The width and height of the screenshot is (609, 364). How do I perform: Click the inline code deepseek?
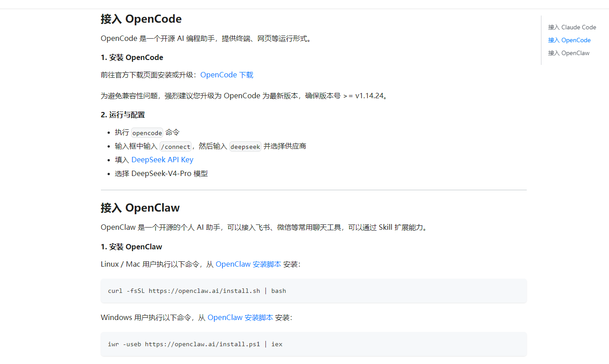click(245, 147)
